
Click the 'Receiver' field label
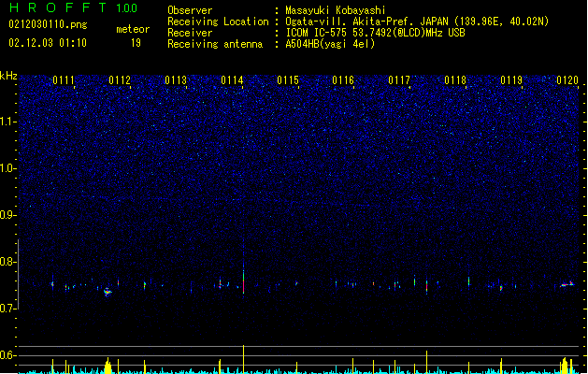pos(190,33)
